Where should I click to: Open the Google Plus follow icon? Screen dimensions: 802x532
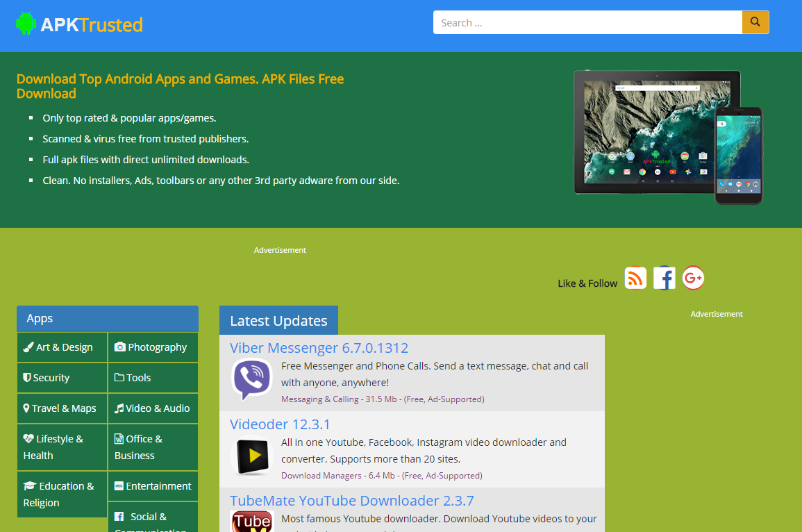[693, 278]
